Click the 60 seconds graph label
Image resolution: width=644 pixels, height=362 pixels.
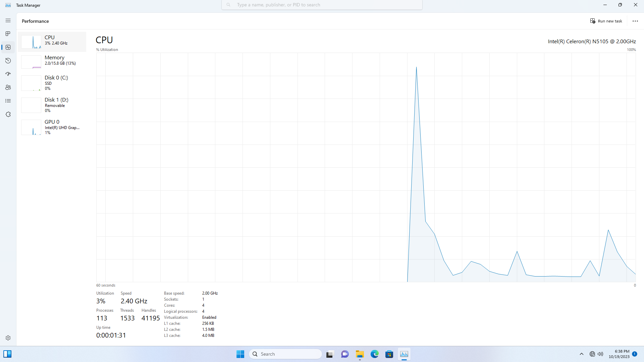point(106,285)
